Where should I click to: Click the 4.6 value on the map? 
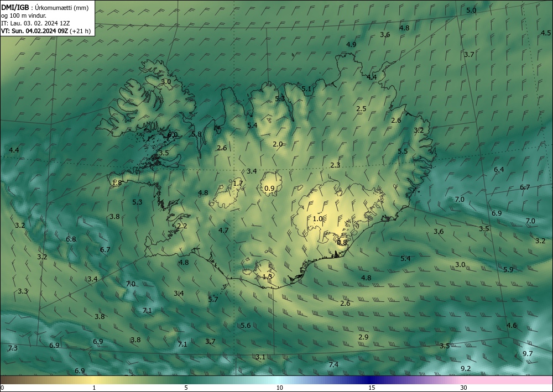512,325
